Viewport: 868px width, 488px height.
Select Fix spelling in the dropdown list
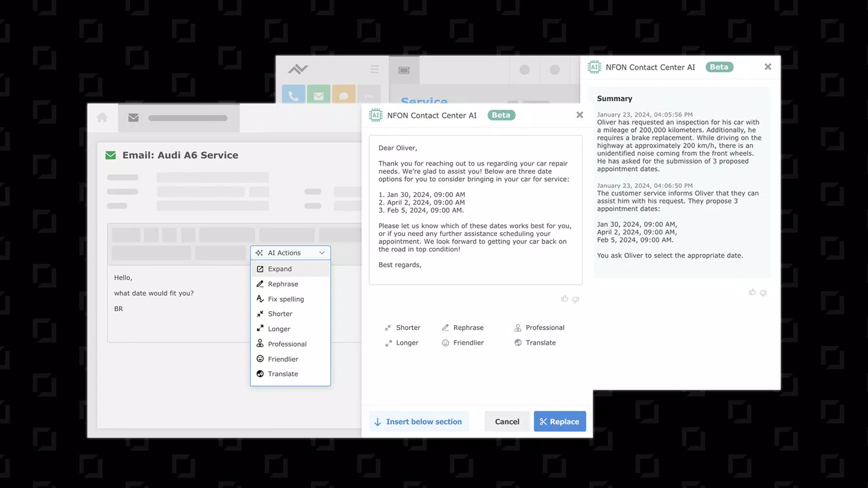290,299
